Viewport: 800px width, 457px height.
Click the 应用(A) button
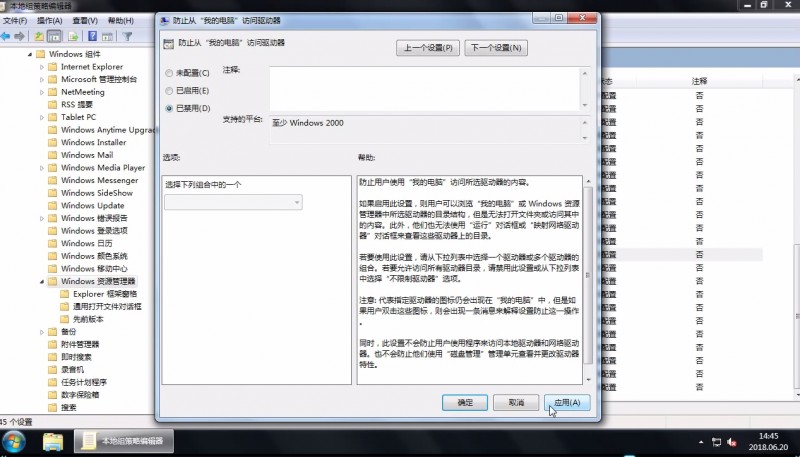pos(567,402)
